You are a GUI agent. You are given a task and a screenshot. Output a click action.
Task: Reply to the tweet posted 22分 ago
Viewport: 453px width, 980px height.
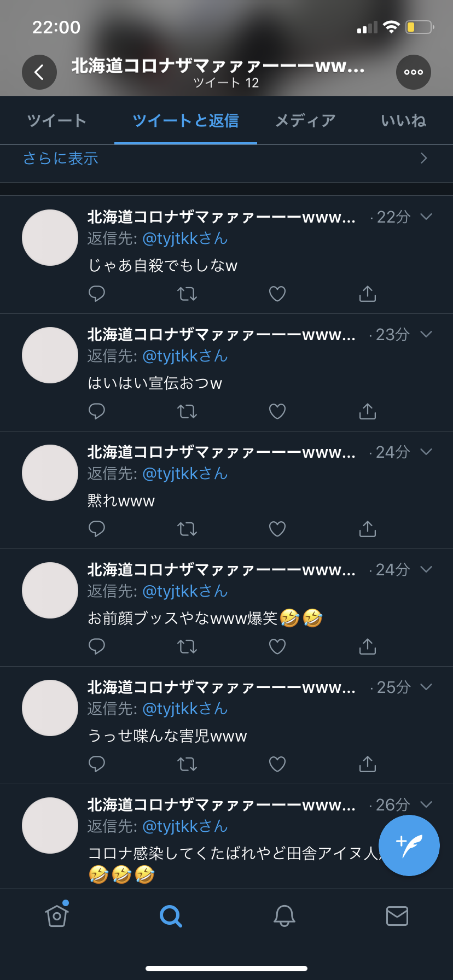click(x=97, y=294)
